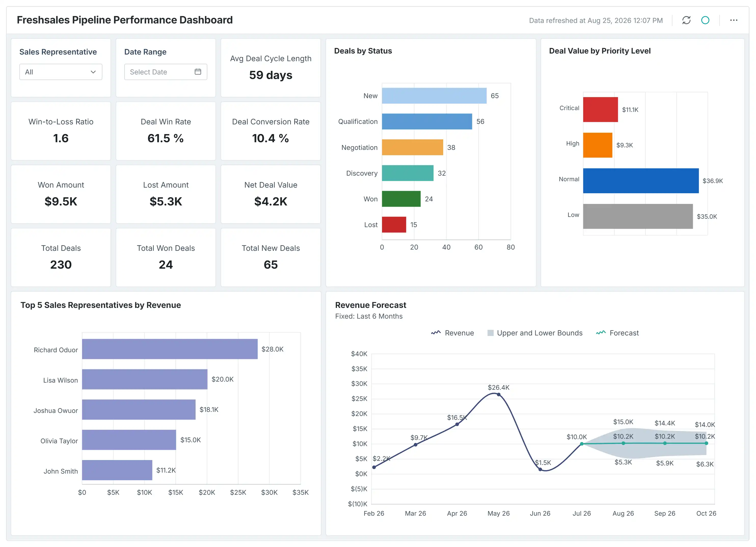Toggle Forecast legend entry
Screen dimensions: 756x547
click(x=617, y=333)
